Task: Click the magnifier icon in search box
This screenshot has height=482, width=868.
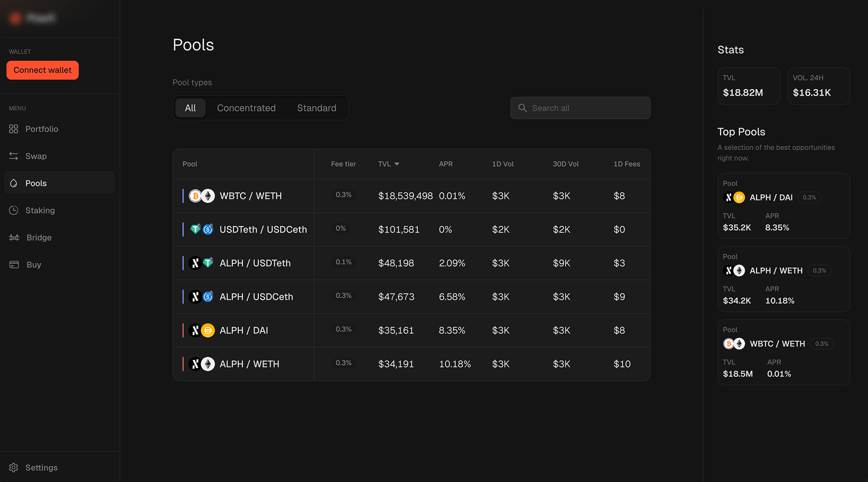Action: 522,108
